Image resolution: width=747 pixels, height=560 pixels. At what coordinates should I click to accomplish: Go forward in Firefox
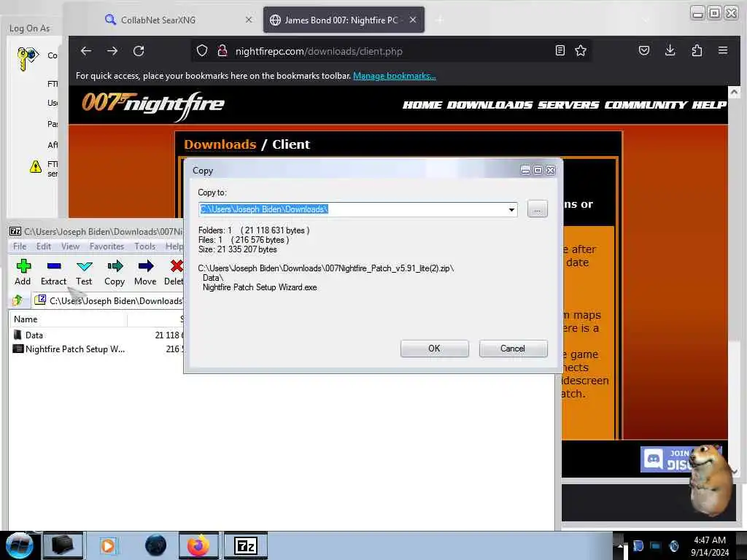112,51
